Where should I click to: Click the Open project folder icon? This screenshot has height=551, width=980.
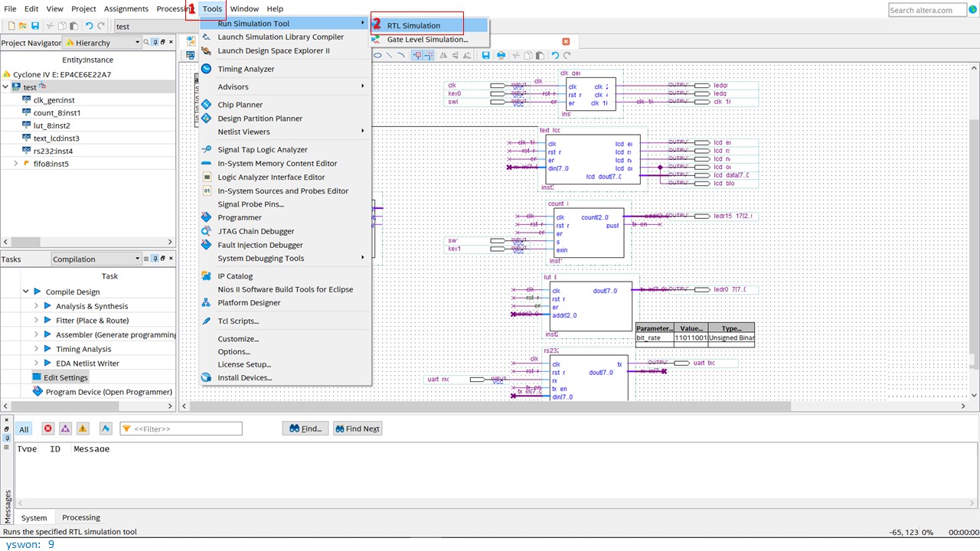tap(23, 26)
